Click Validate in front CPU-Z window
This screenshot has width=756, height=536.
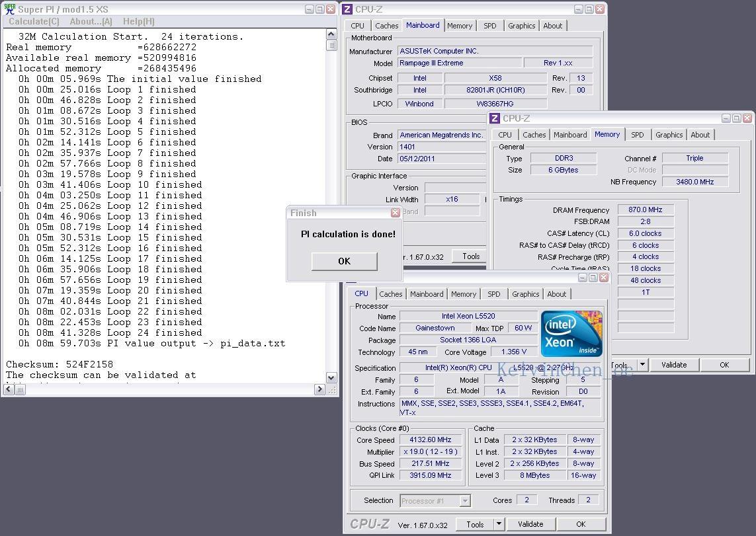point(530,525)
